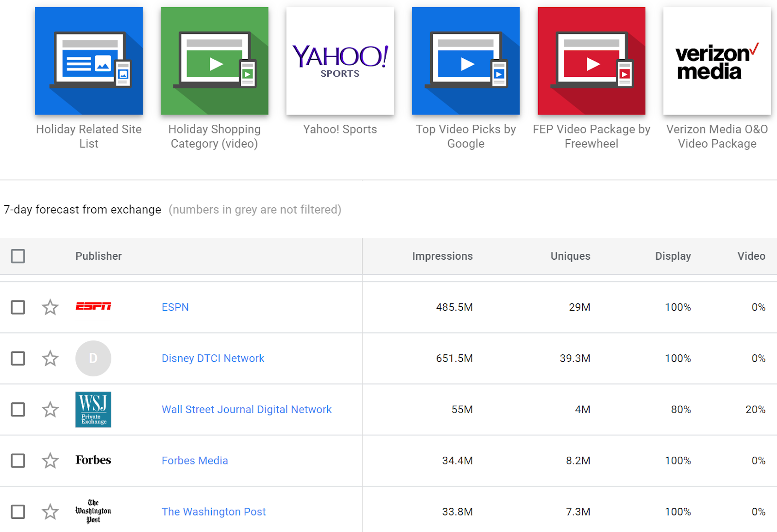Screen dimensions: 777x532
Task: Sort by the Uniques column header
Action: pyautogui.click(x=571, y=256)
